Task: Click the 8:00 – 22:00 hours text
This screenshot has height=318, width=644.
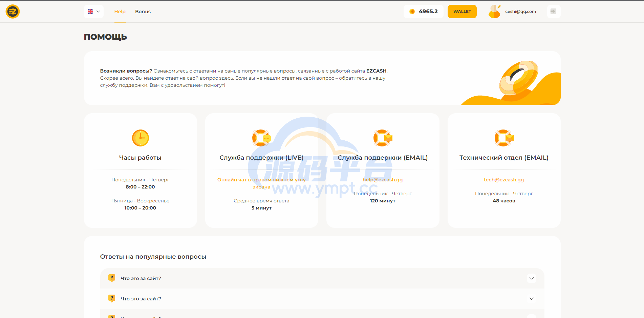Action: [140, 187]
